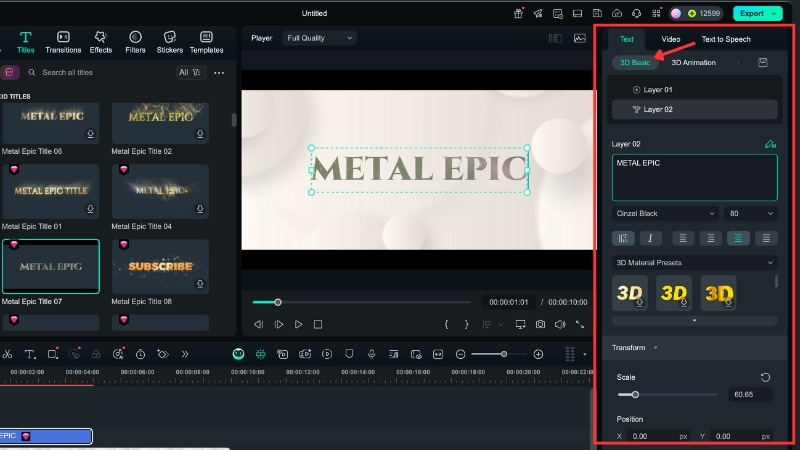The width and height of the screenshot is (800, 450).
Task: Click the METAL EPIC text input box
Action: point(694,178)
